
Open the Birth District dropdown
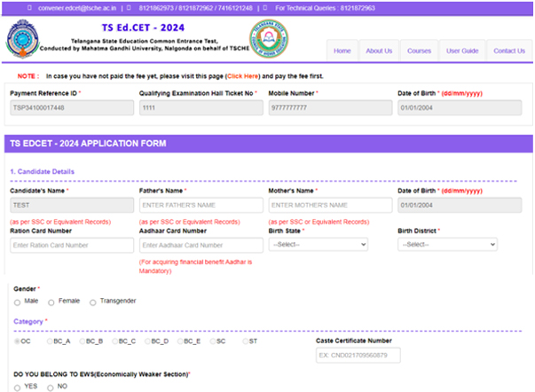[x=447, y=244]
